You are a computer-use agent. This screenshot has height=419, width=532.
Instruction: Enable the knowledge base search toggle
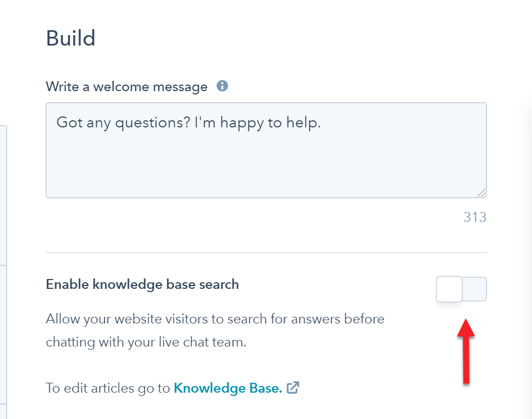click(462, 289)
